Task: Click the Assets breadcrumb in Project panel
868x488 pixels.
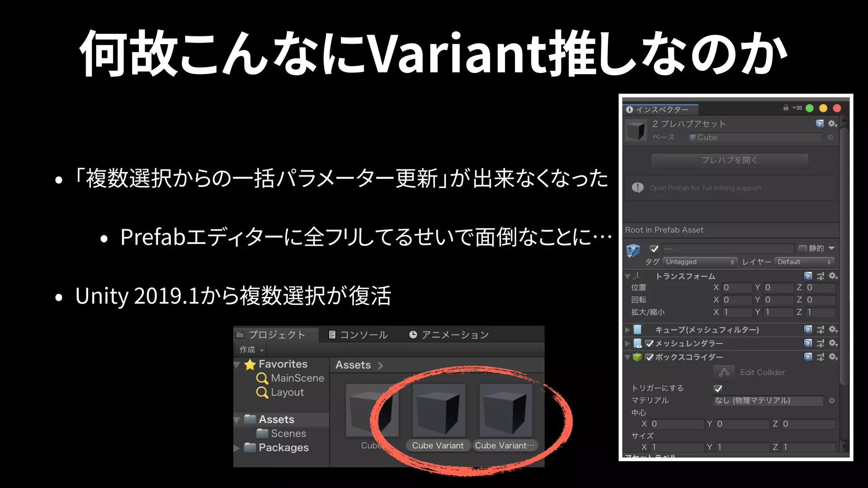Action: [x=353, y=365]
